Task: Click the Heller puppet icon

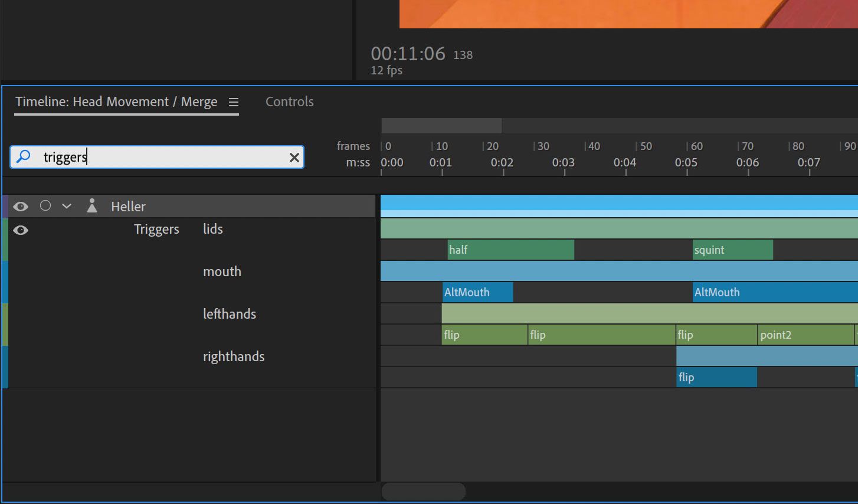Action: pyautogui.click(x=91, y=206)
